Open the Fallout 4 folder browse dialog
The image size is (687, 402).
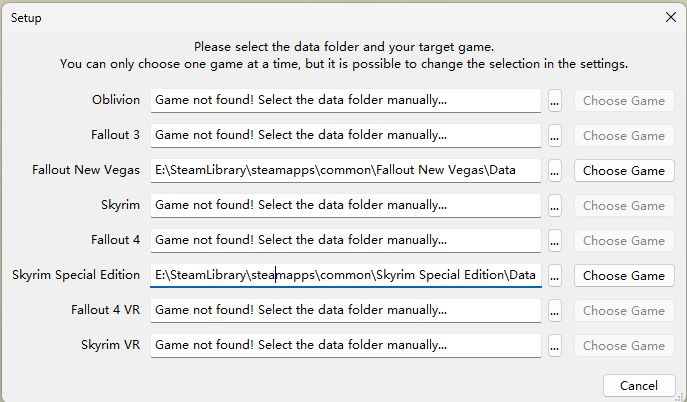coord(555,241)
